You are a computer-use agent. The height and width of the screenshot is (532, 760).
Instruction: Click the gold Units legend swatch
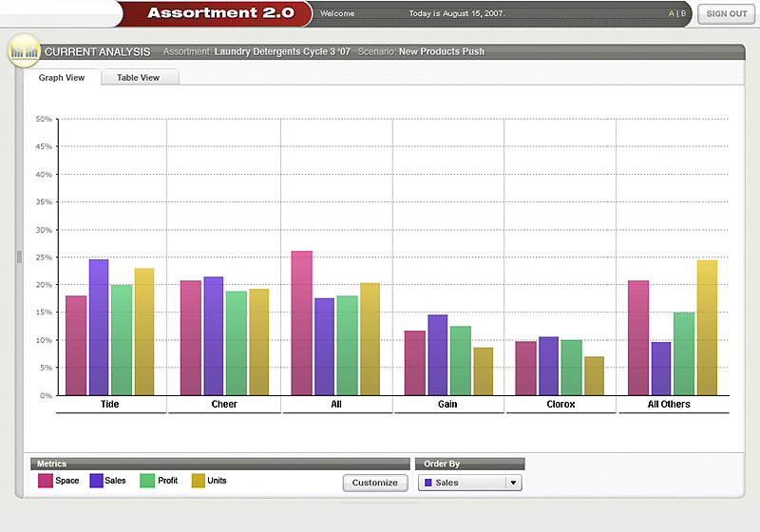199,481
